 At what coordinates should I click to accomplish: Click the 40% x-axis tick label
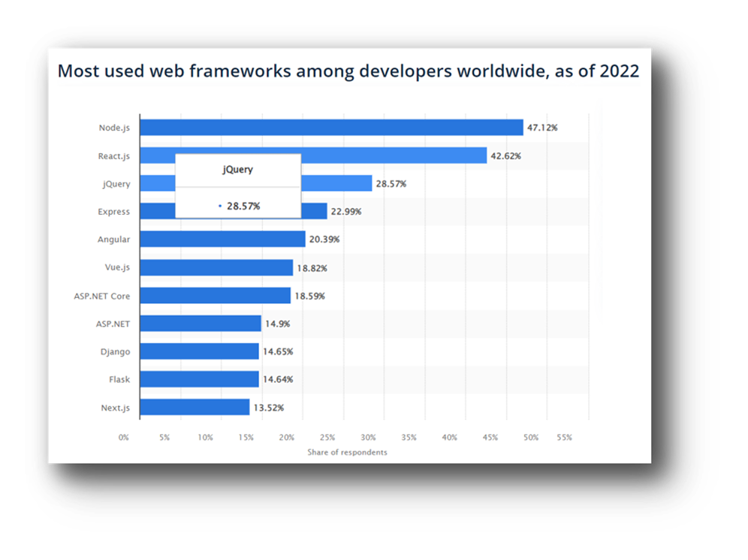pos(449,438)
